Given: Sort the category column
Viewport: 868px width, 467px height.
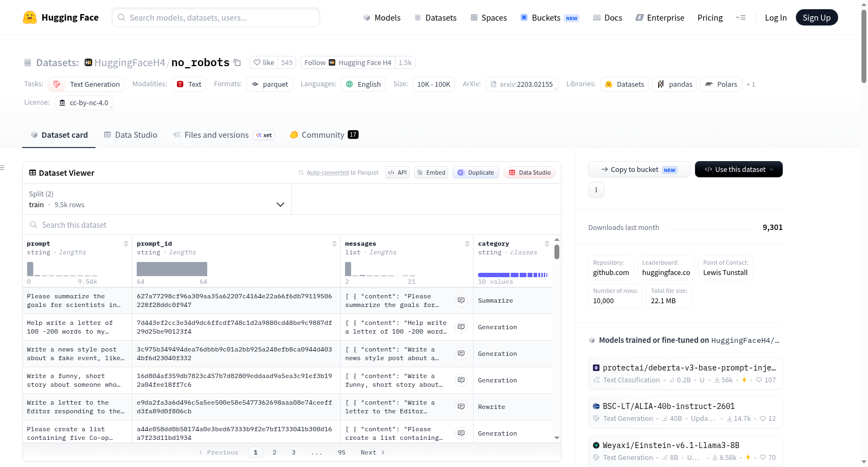Looking at the screenshot, I should tap(547, 244).
